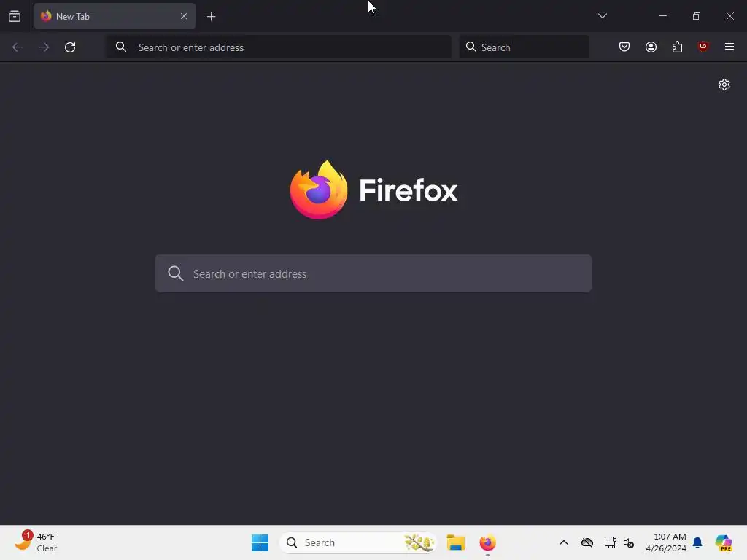Close the New Tab tab

click(x=183, y=16)
